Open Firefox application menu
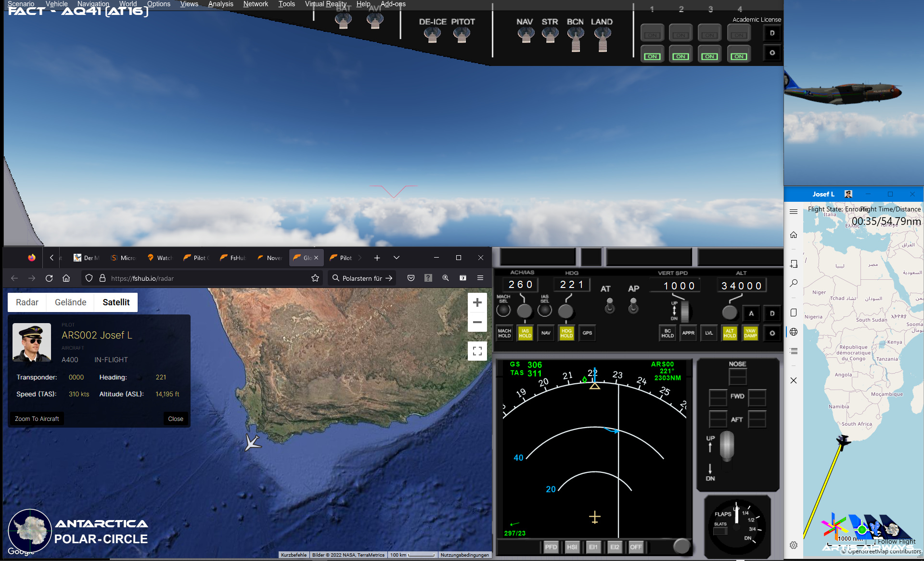 [480, 278]
